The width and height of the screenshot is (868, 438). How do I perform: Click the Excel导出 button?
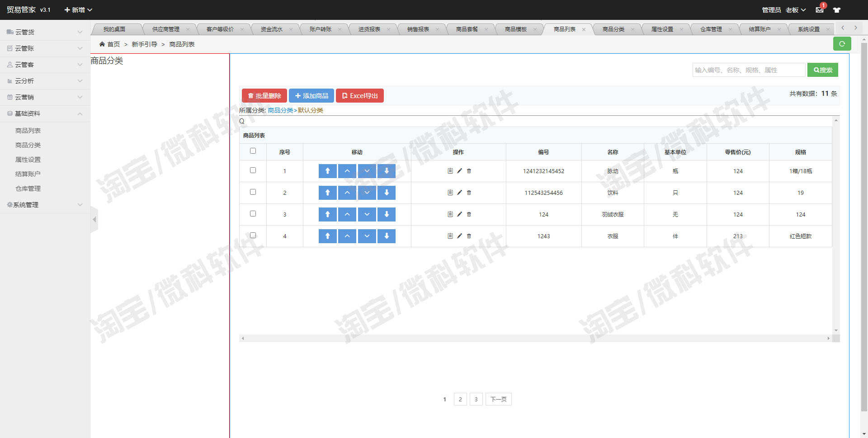pos(360,96)
